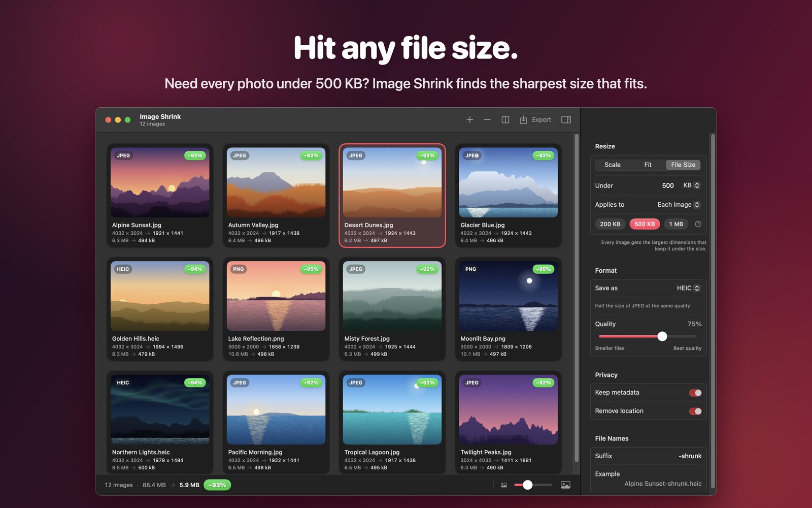Click the -93% total savings badge
Screen dimensions: 812x508
217,485
